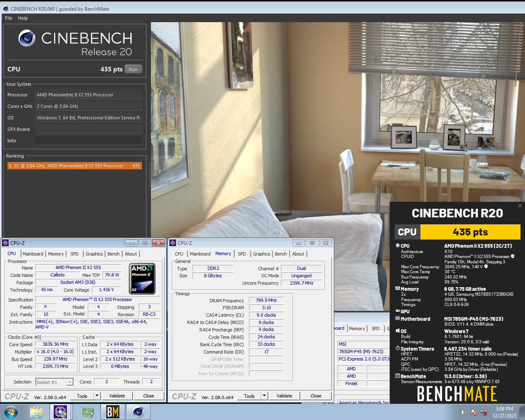Click the Core Speed value 3839.56 MHz
525x420 pixels.
click(x=55, y=345)
